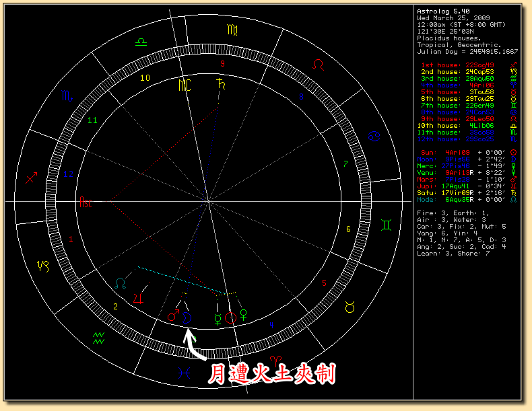Screen dimensions: 532x411
Task: Click house number 6 in the wheel
Action: pos(348,229)
